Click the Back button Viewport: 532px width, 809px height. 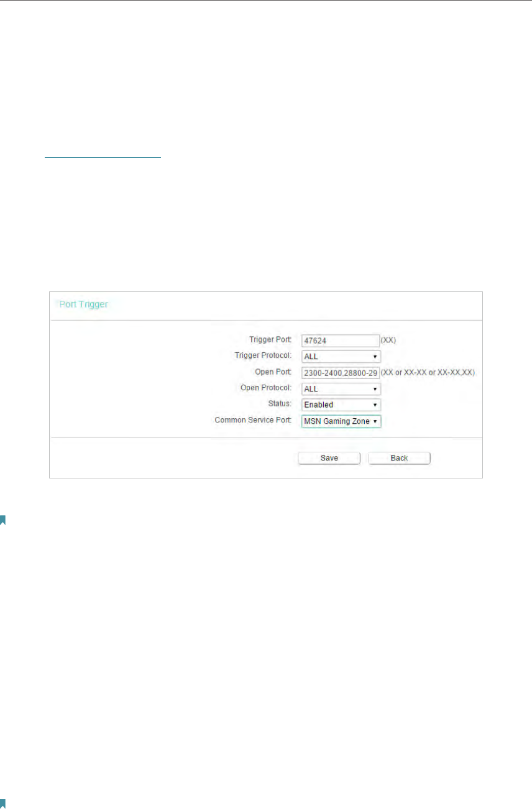[x=399, y=458]
